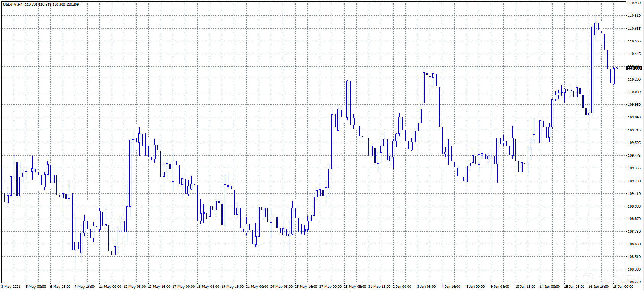This screenshot has width=644, height=292.
Task: Click the 110.930 price scale label
Action: 634,3
